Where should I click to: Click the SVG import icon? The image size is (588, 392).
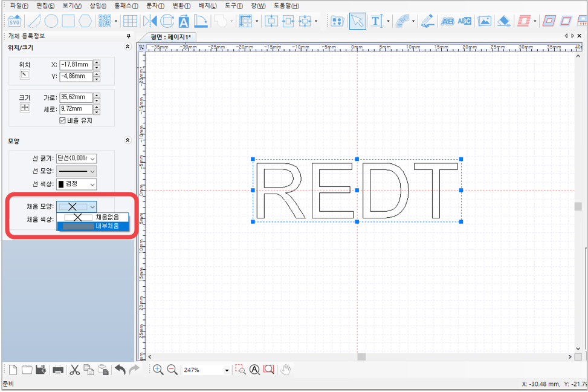[15, 21]
